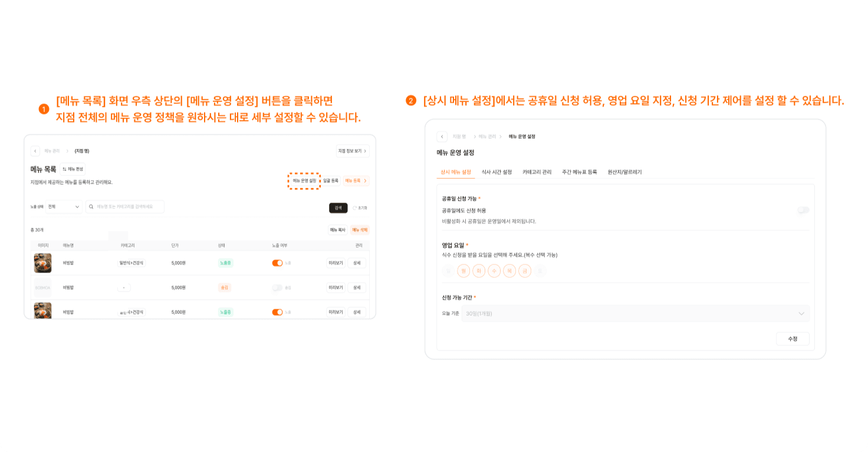Toggle 수 in the 영업 요일 day selector
This screenshot has height=453, width=868.
(x=494, y=271)
